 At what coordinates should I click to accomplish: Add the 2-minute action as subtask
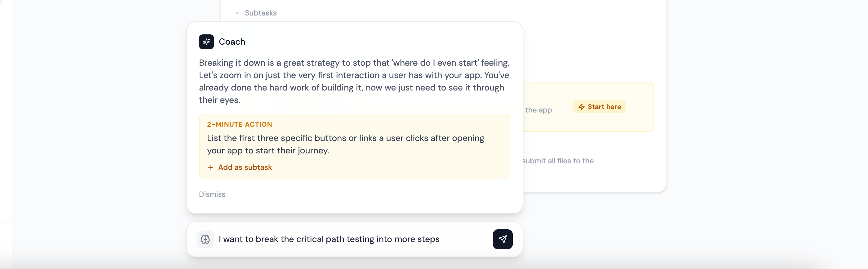click(245, 167)
